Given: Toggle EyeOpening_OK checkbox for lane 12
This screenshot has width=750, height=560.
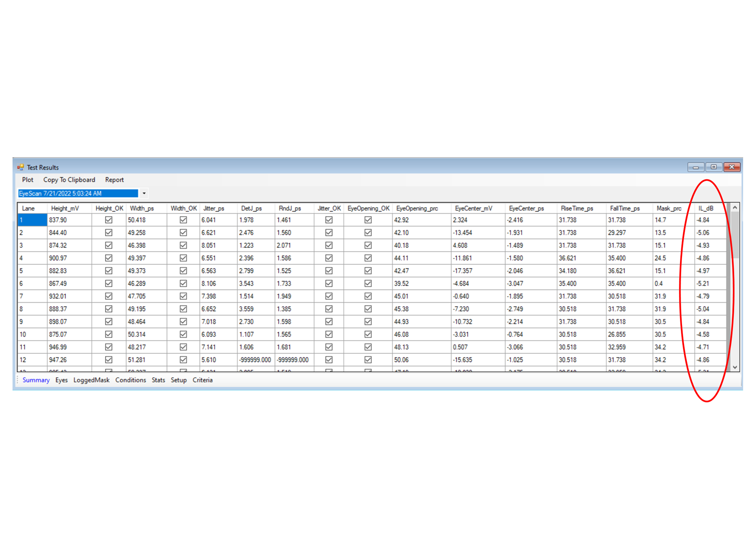Looking at the screenshot, I should coord(368,360).
